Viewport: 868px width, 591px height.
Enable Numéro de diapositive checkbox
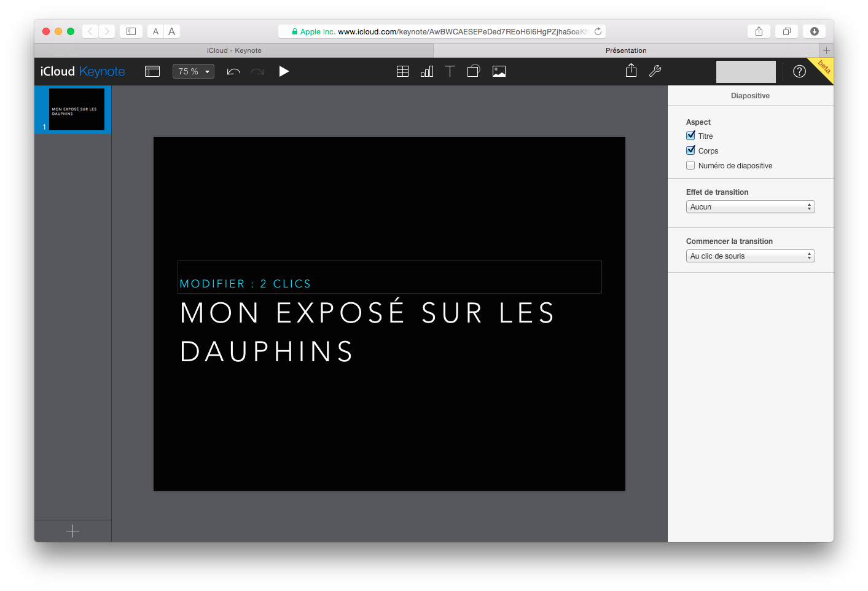point(690,165)
